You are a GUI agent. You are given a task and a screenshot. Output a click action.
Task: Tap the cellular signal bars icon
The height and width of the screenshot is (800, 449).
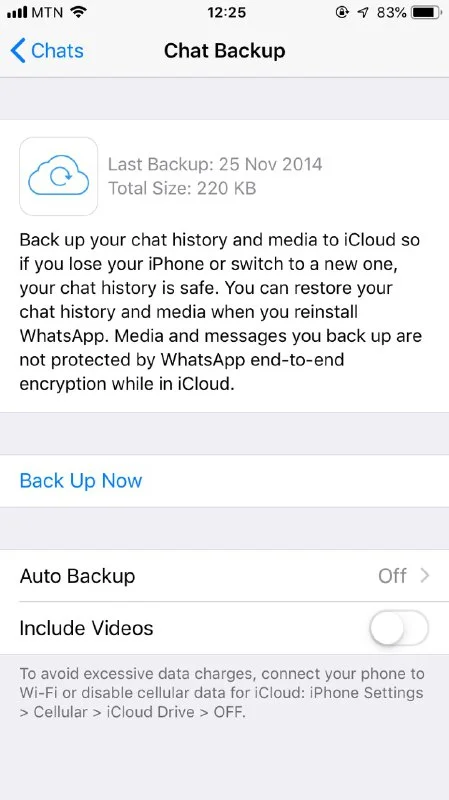click(x=17, y=13)
